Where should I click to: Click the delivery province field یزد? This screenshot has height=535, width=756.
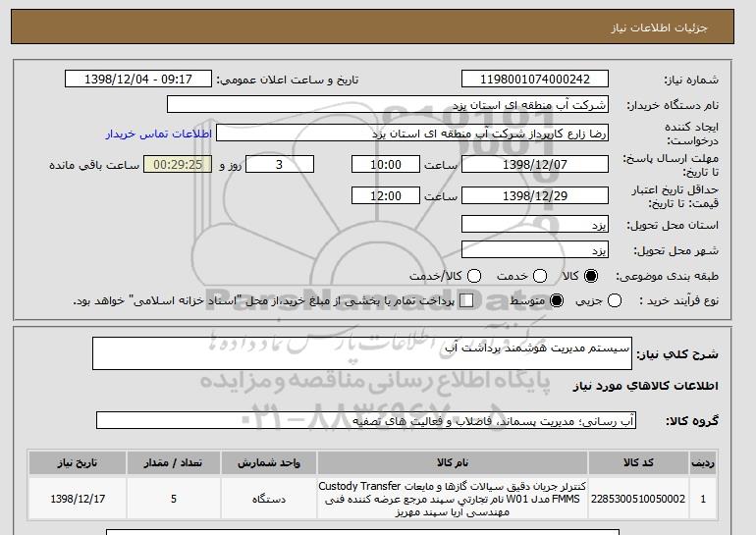[x=535, y=225]
